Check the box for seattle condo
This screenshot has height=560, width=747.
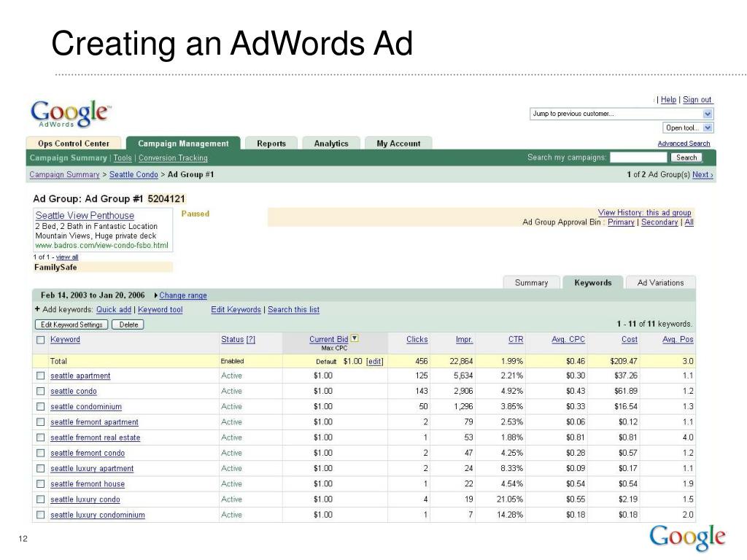[41, 392]
